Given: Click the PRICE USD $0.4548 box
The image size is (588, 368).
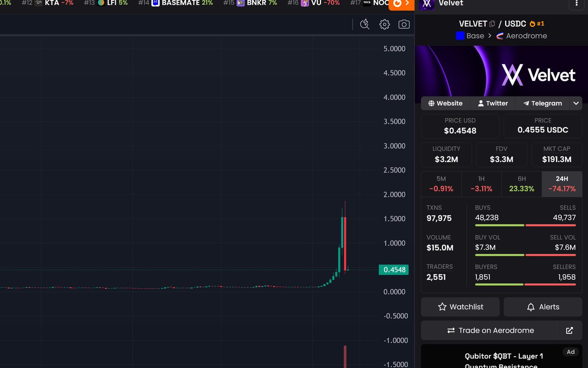Looking at the screenshot, I should click(x=460, y=126).
